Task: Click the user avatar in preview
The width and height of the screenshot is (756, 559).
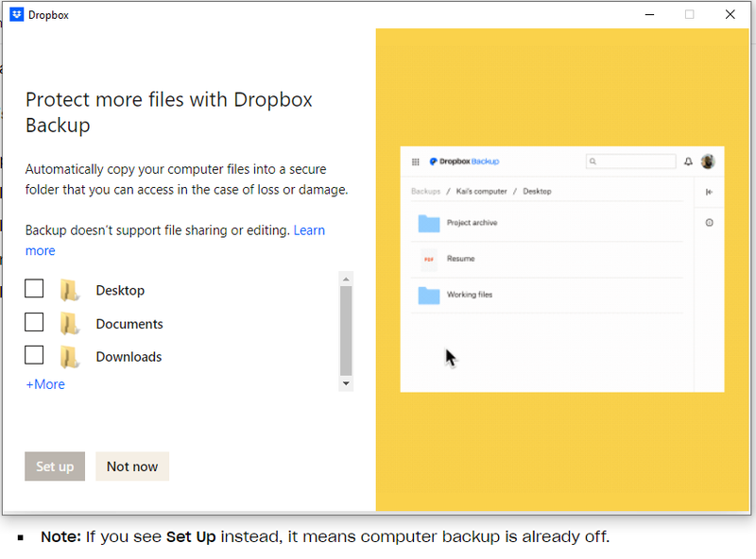Action: (x=708, y=161)
